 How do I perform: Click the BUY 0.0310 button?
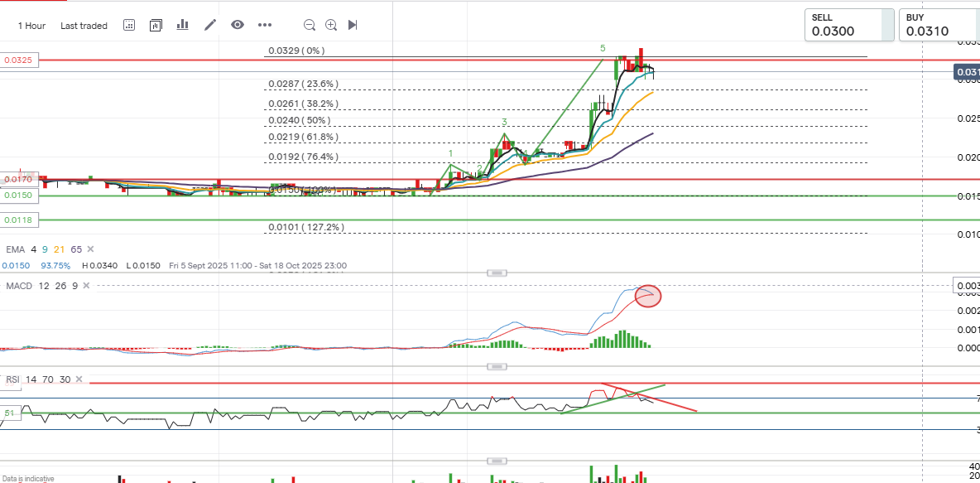point(939,25)
